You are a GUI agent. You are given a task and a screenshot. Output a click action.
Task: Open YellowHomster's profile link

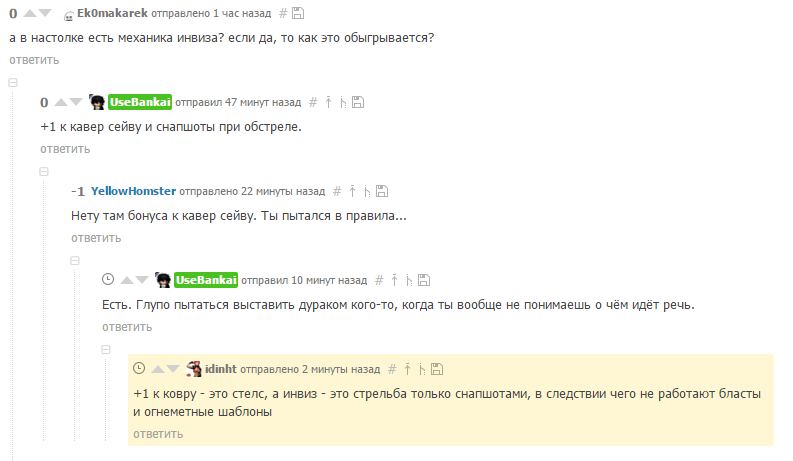134,191
